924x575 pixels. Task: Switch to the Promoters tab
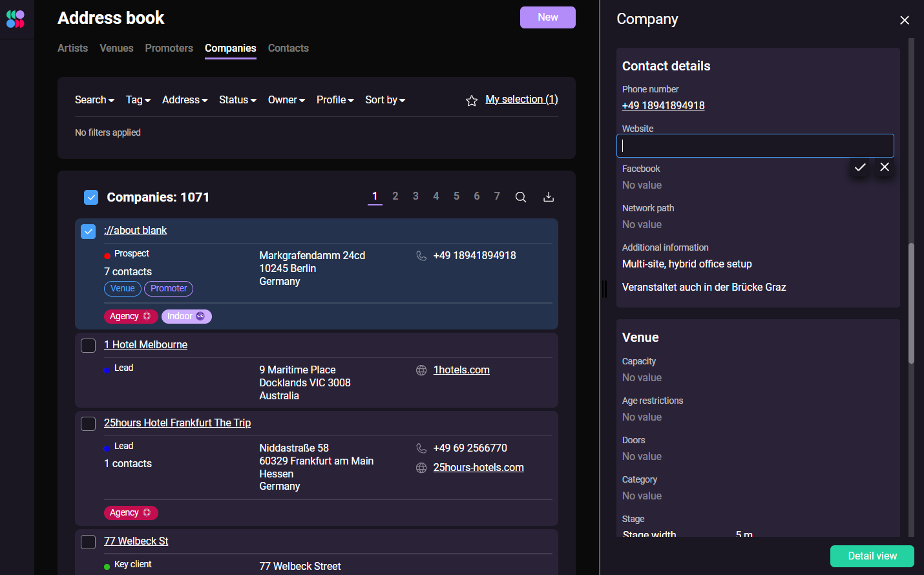[x=169, y=48]
